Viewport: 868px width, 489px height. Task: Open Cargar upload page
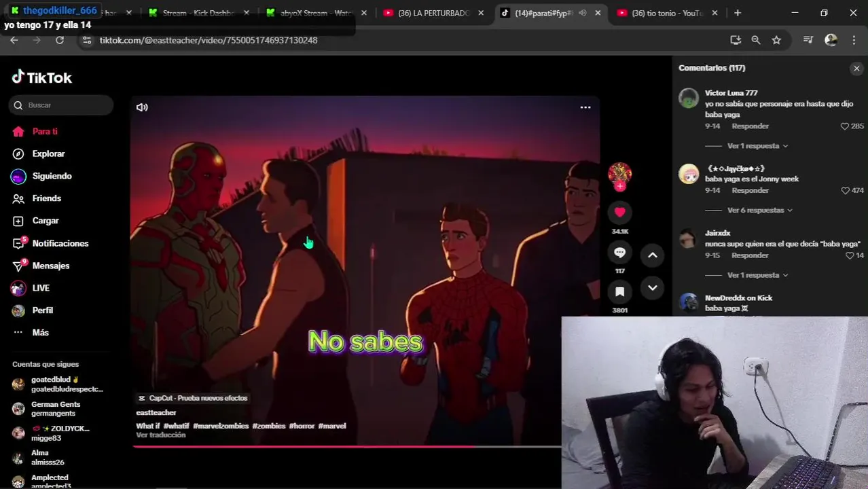pos(46,221)
